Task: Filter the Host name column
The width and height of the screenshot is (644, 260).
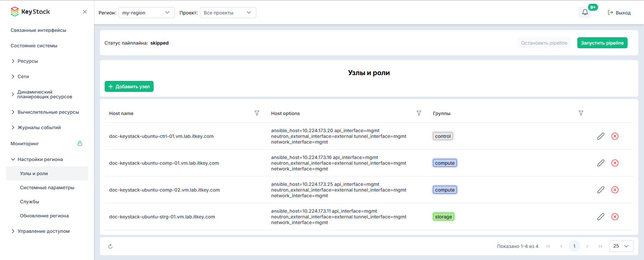Action: coord(257,113)
